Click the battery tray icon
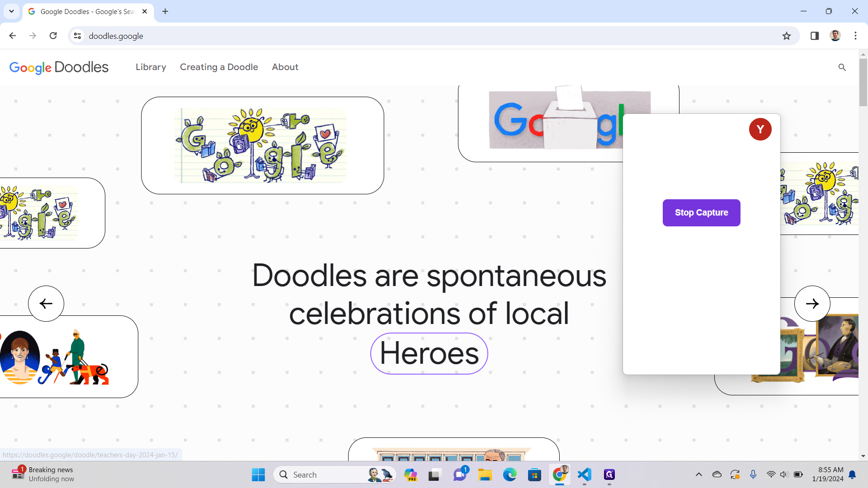Viewport: 868px width, 488px height. [798, 474]
